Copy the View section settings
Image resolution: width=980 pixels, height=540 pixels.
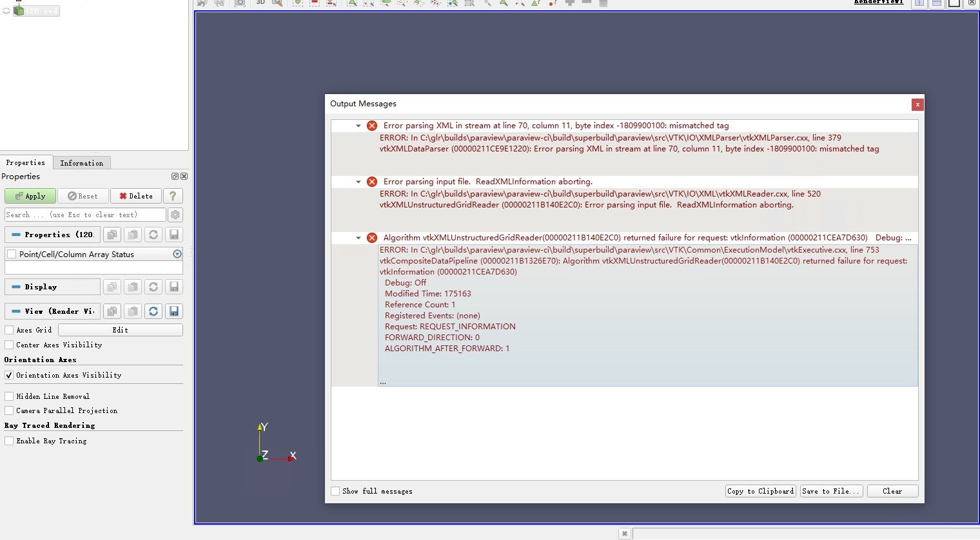point(112,311)
